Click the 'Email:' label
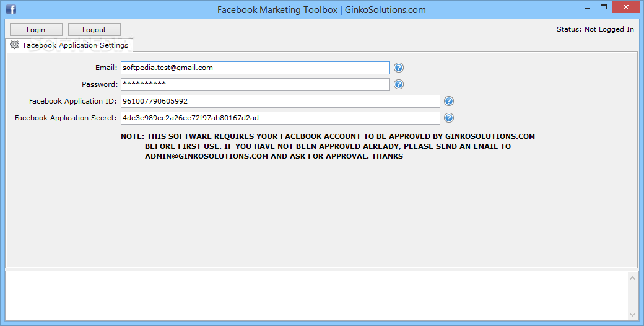Image resolution: width=644 pixels, height=326 pixels. (106, 68)
